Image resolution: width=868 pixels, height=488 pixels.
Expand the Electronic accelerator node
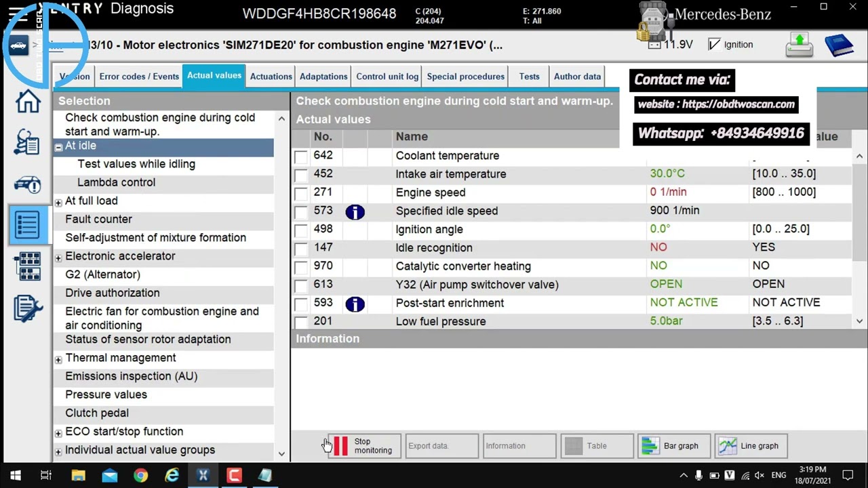click(x=58, y=258)
